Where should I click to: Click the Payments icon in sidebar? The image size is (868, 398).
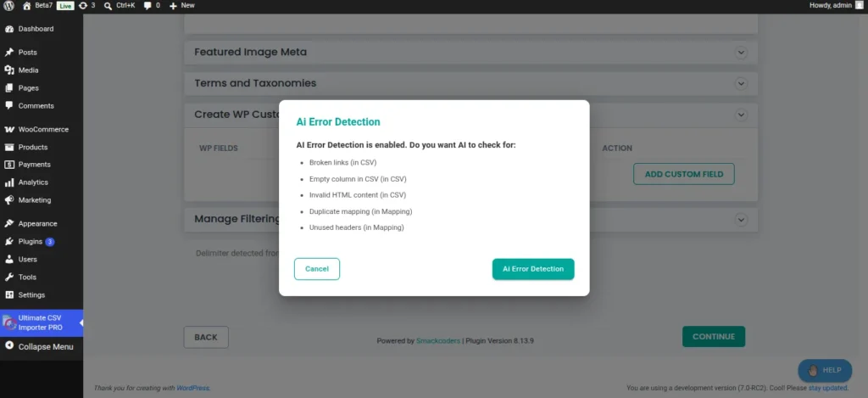pos(8,165)
